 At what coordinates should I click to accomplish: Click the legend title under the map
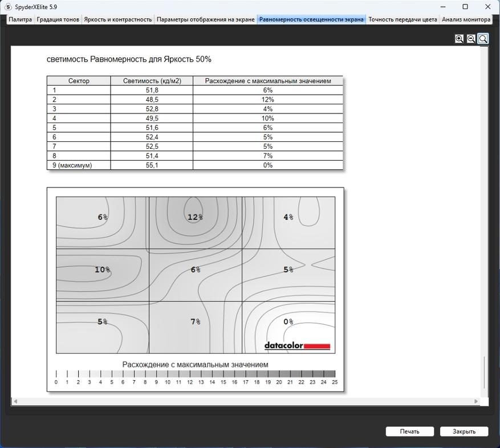195,364
